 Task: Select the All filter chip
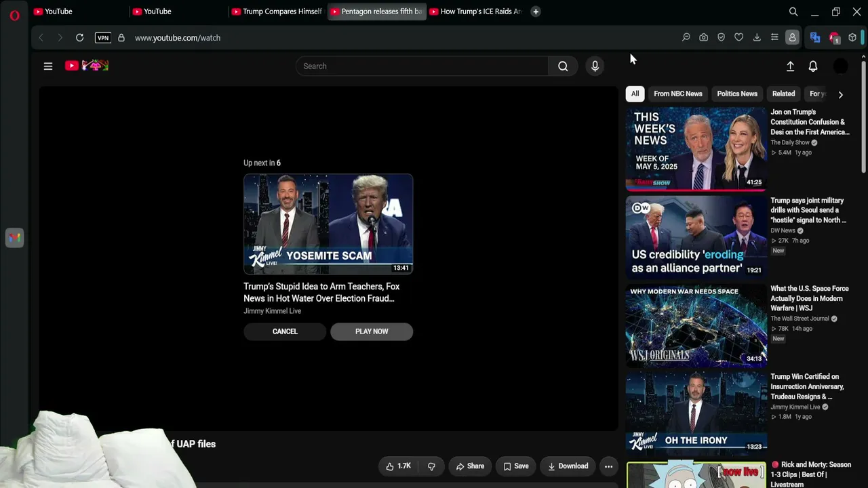pyautogui.click(x=635, y=94)
